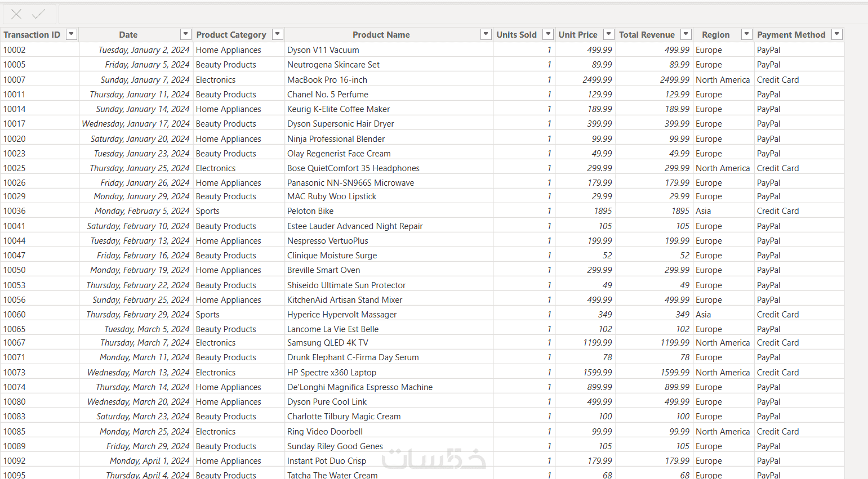The height and width of the screenshot is (479, 868).
Task: Select transaction ID 10092 cell
Action: point(40,461)
